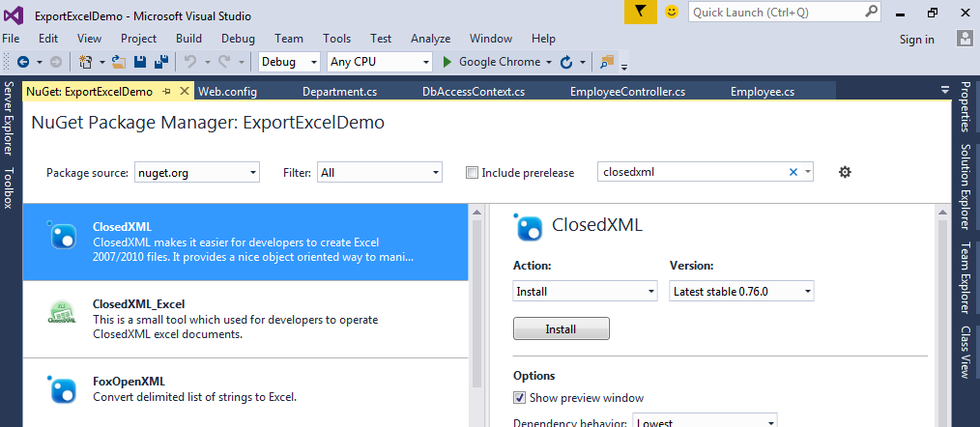980x427 pixels.
Task: Open the Package source nuget.org dropdown
Action: point(197,173)
